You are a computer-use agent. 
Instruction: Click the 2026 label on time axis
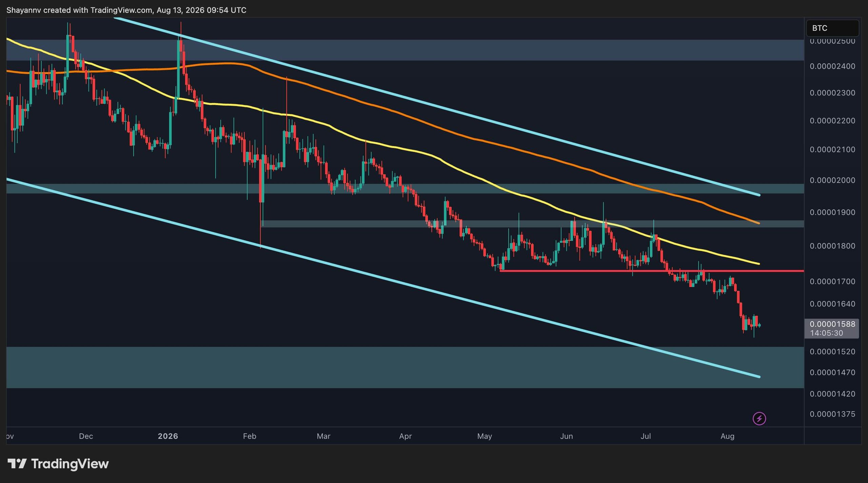click(168, 436)
